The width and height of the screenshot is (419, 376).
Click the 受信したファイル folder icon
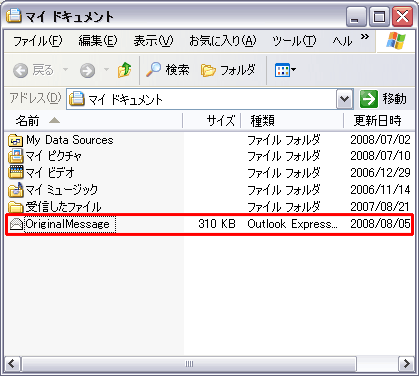[x=15, y=207]
